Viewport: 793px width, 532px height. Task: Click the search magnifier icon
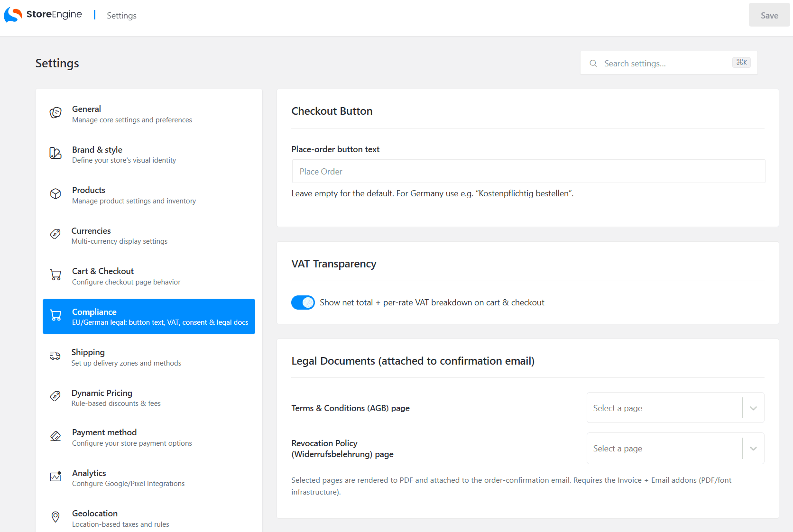click(x=593, y=63)
